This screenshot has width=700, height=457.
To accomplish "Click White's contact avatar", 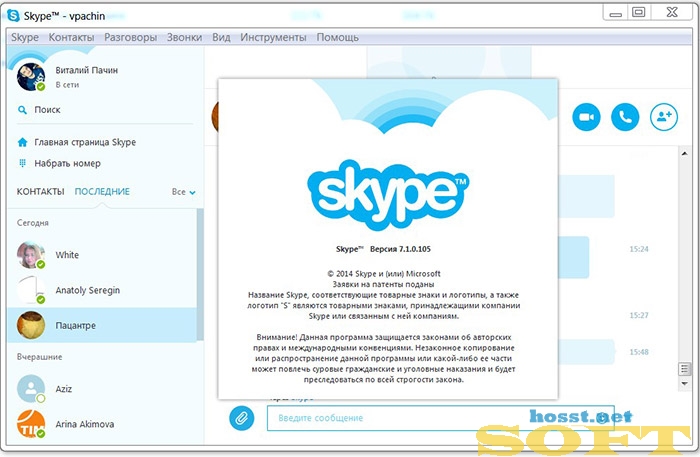I will click(31, 255).
